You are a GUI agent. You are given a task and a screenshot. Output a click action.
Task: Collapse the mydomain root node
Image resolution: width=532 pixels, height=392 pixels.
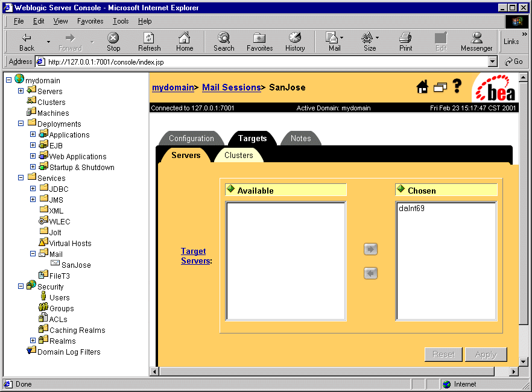pyautogui.click(x=9, y=80)
